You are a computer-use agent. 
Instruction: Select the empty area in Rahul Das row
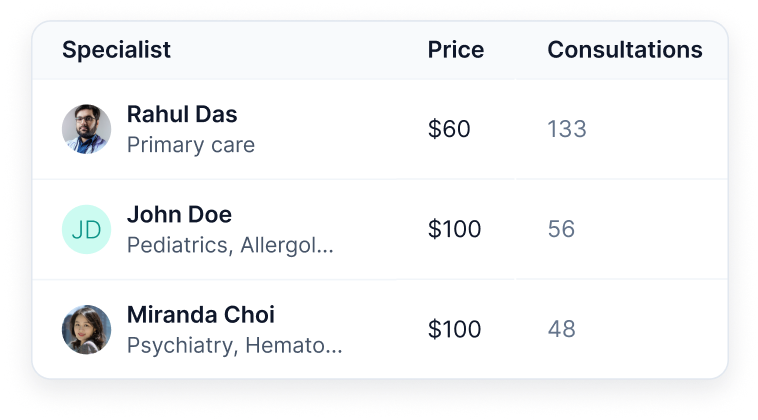657,129
